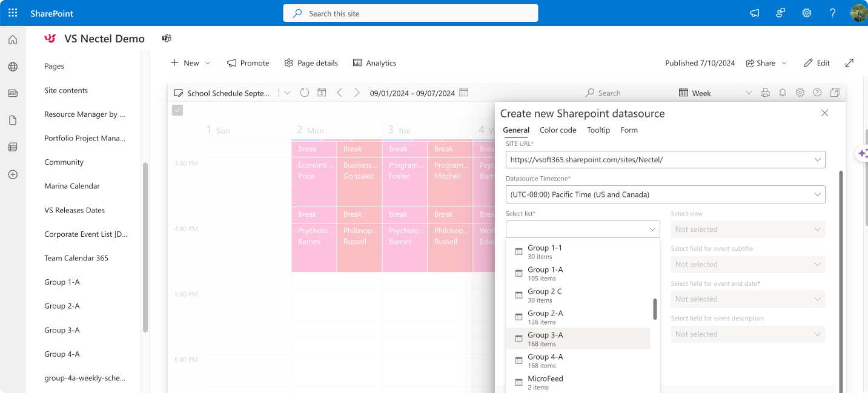Open the calendar print icon

[765, 93]
